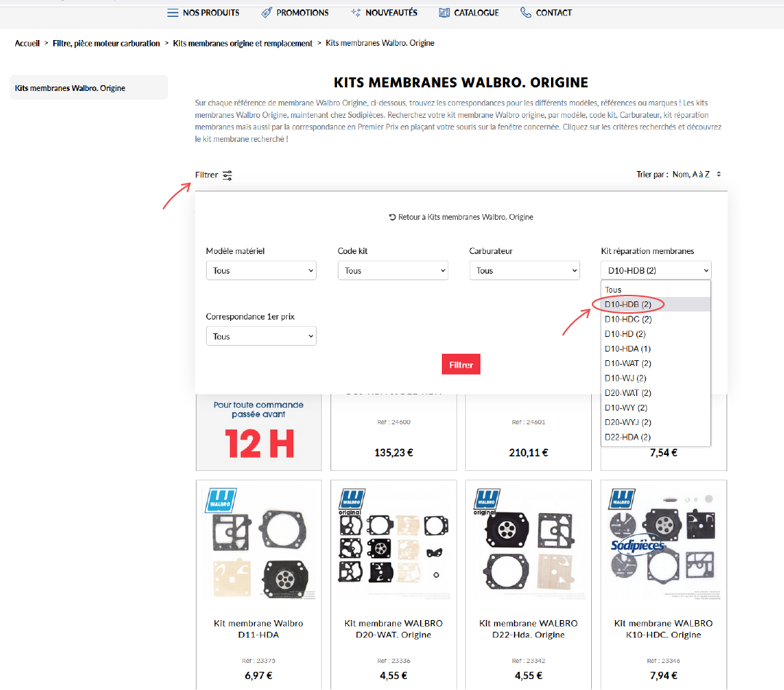The height and width of the screenshot is (690, 784).
Task: Click the sort arrows beside Nom, A à Z
Action: coord(718,174)
